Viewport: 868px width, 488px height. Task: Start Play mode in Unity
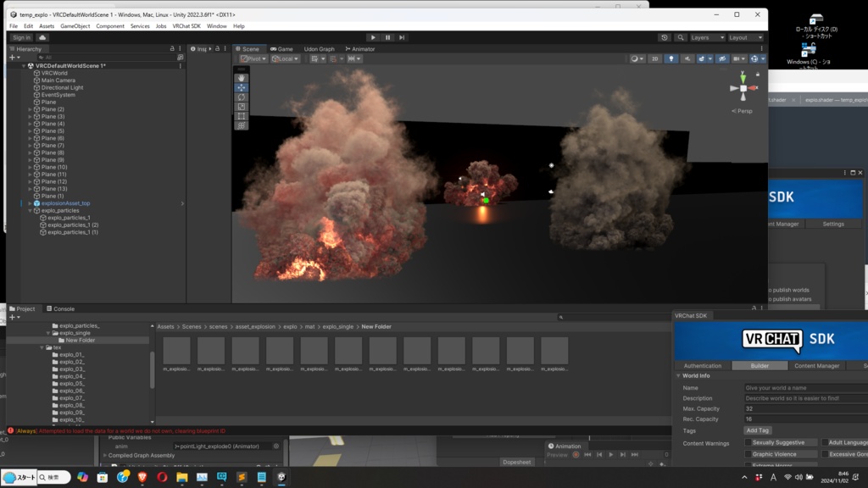(x=373, y=37)
